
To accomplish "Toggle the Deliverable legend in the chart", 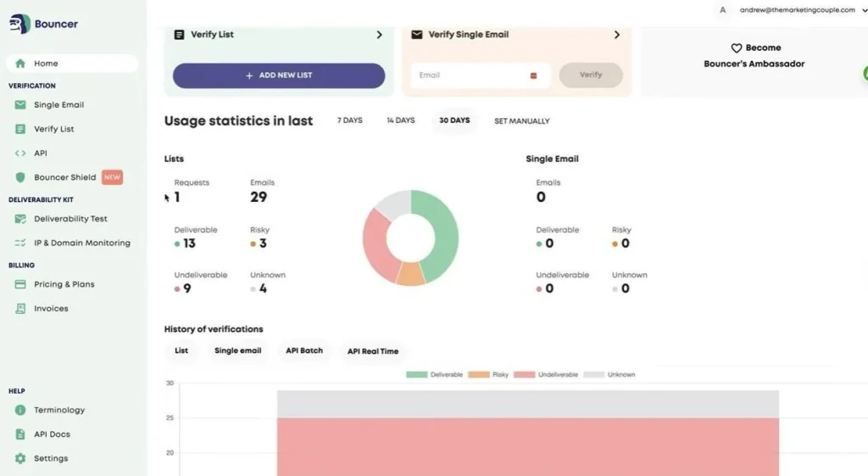I will pos(435,374).
